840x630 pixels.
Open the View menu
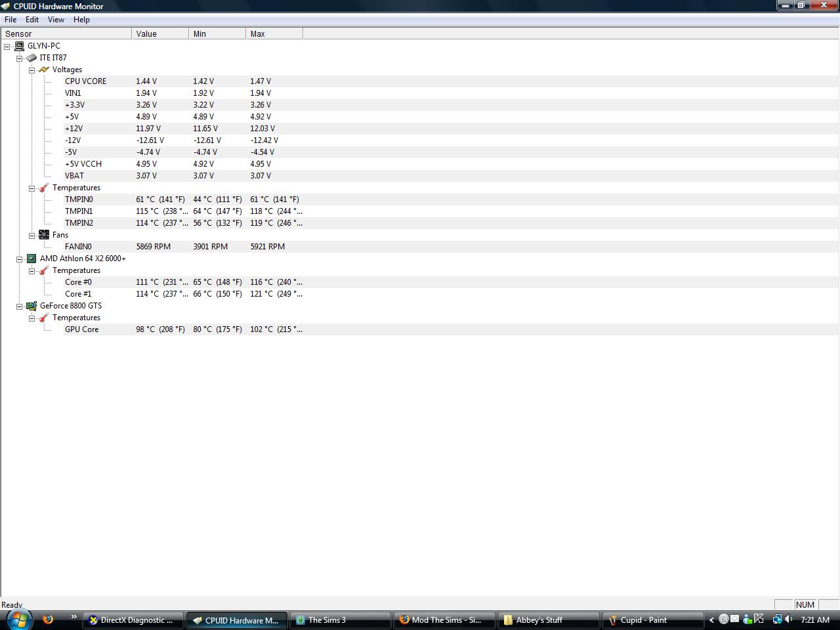tap(56, 20)
